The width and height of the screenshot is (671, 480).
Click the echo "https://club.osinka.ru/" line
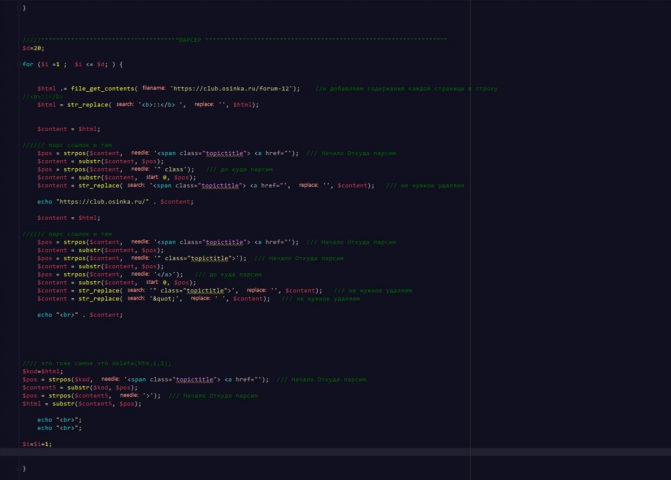click(x=115, y=201)
